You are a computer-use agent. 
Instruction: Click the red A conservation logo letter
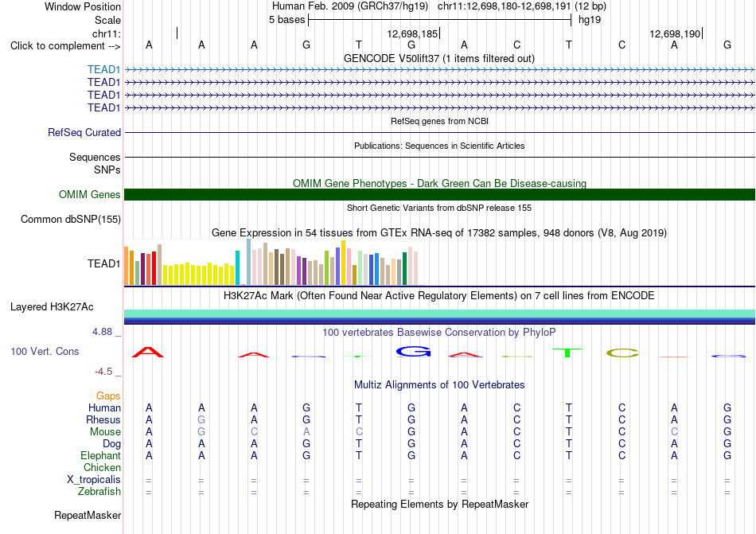[148, 352]
